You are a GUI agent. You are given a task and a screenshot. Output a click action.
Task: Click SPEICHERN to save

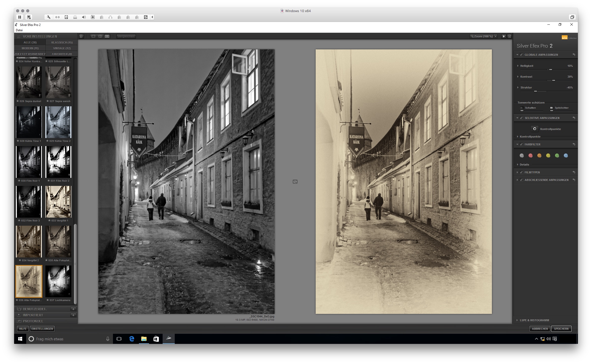(x=561, y=329)
